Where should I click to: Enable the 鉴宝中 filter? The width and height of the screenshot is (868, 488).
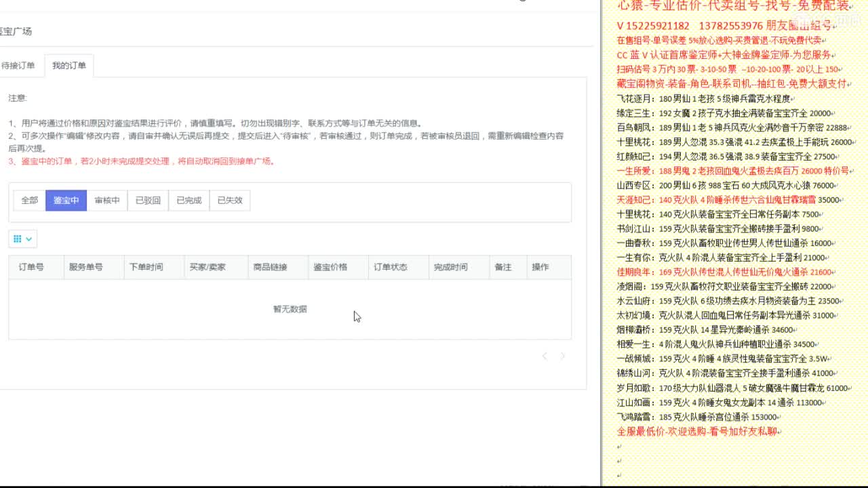65,200
